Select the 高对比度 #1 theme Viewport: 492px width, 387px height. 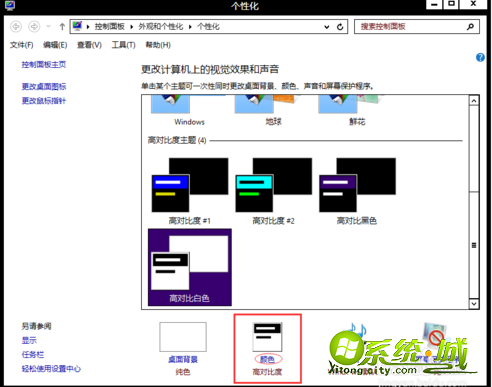190,191
